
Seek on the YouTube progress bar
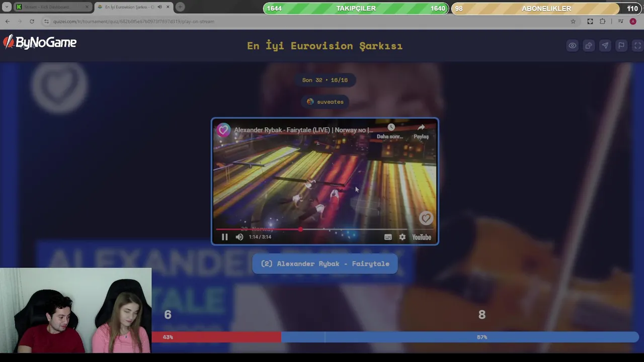click(x=325, y=229)
